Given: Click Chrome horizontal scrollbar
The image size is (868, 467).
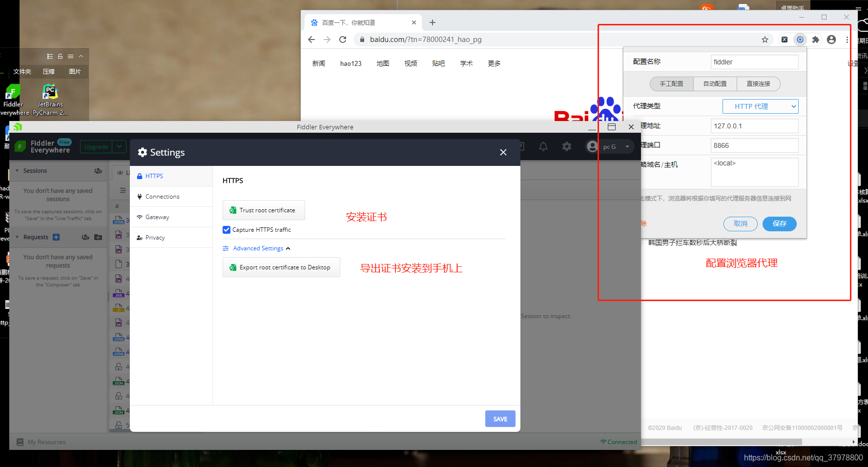Looking at the screenshot, I should click(x=722, y=442).
